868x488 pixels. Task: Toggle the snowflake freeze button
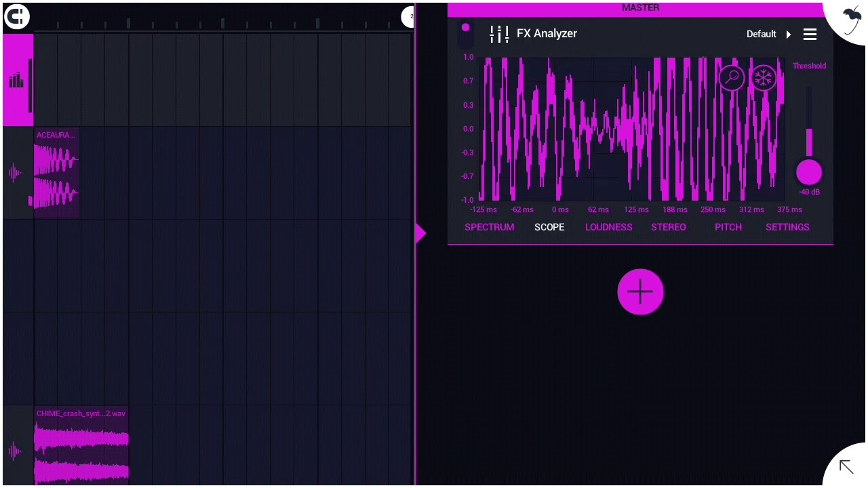point(764,77)
